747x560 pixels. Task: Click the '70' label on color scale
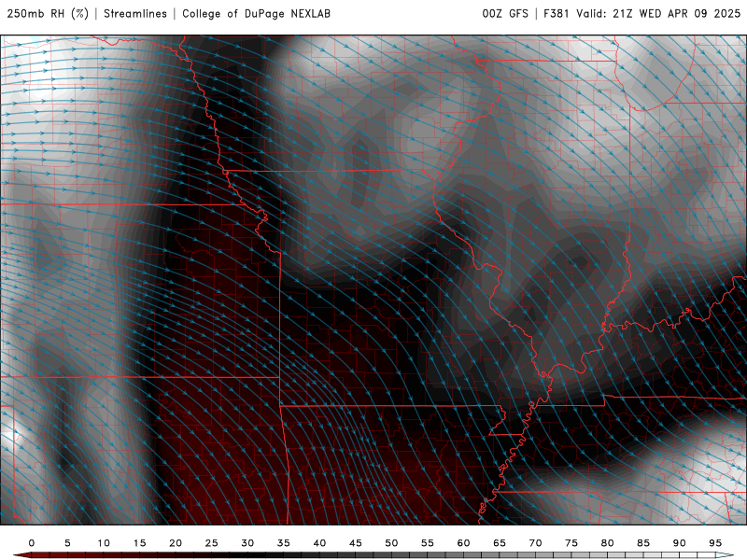tap(535, 543)
